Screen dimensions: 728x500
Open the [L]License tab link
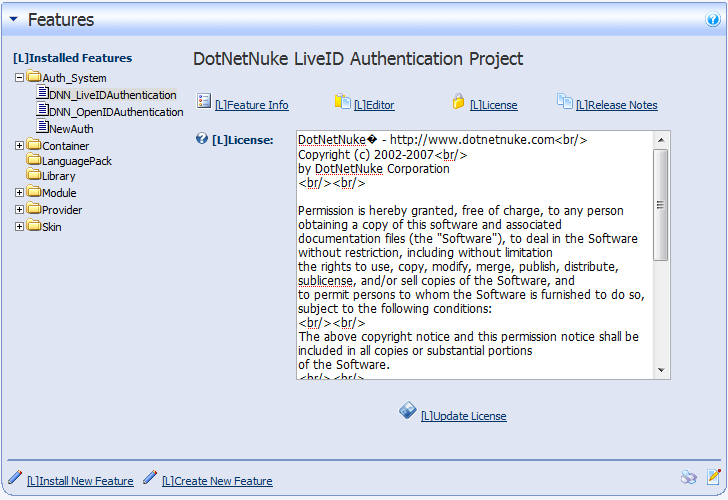tap(494, 105)
